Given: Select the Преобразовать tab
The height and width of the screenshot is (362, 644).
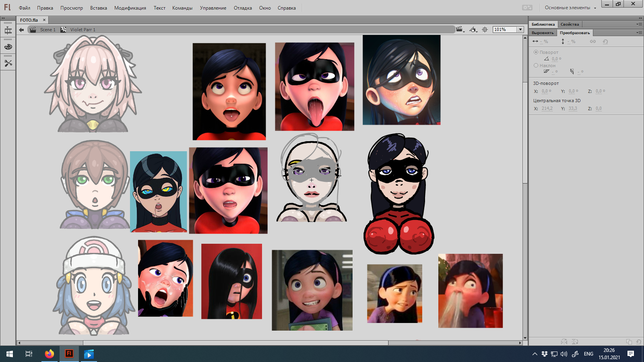Looking at the screenshot, I should click(x=575, y=33).
